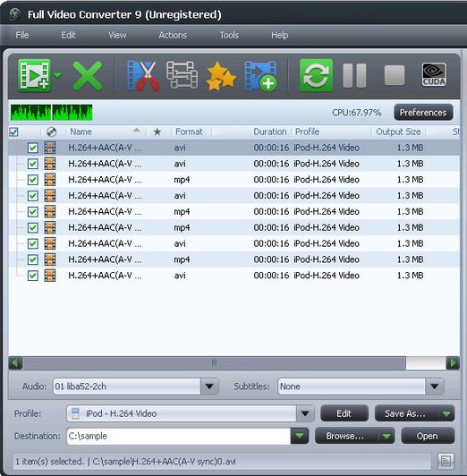Remove selected item with green X icon
Viewport: 467px width, 476px height.
pos(88,76)
